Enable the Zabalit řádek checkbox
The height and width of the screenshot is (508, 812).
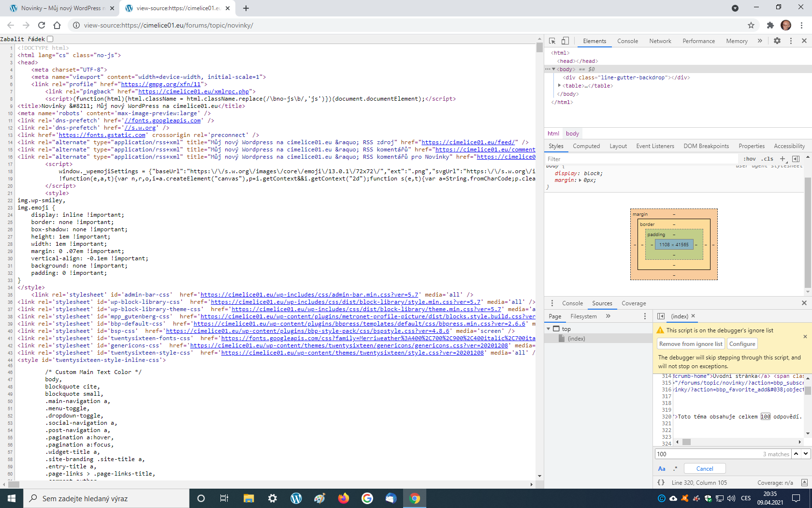pos(50,39)
